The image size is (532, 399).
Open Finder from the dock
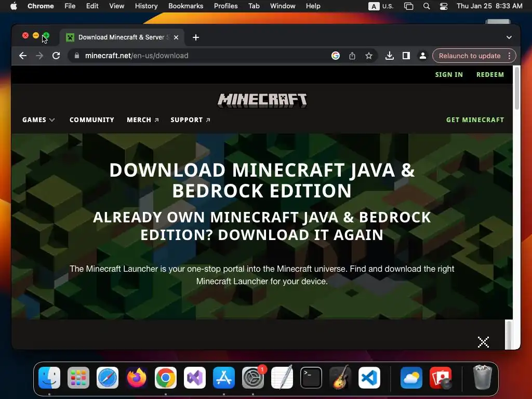pos(49,378)
